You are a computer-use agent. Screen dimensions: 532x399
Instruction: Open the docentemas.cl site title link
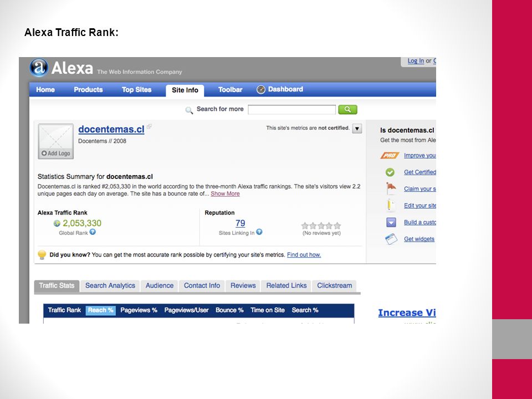pos(111,129)
